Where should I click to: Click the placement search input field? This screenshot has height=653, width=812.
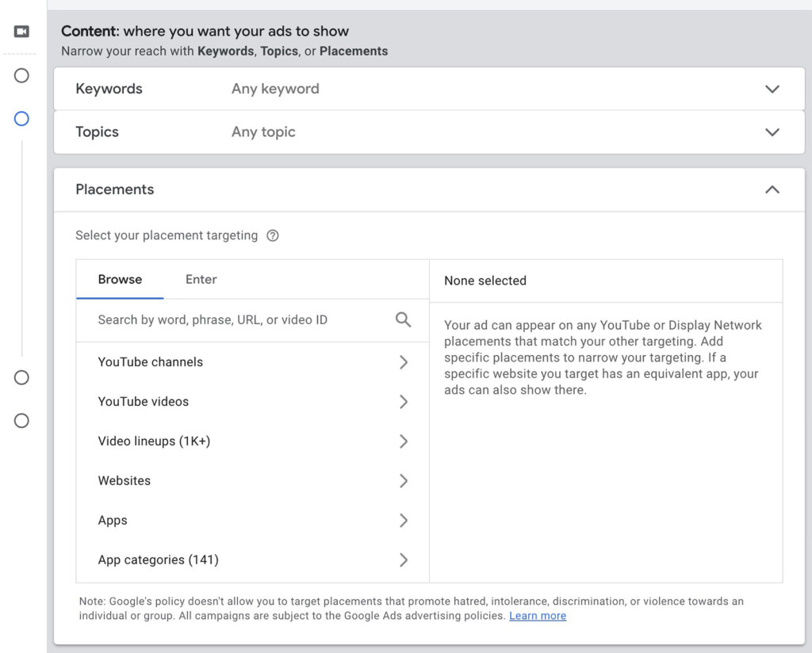[x=238, y=320]
